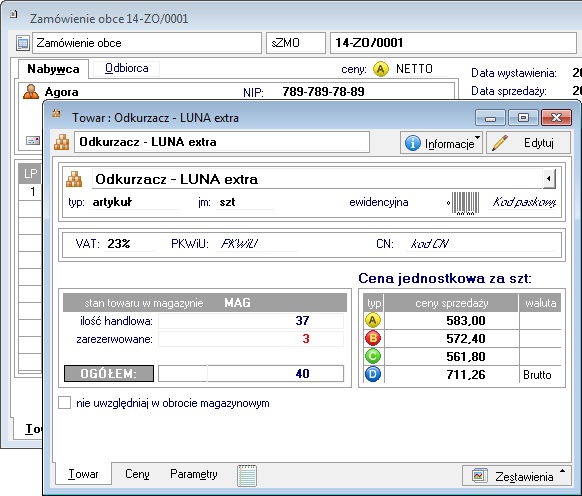The width and height of the screenshot is (582, 496).
Task: Select price type D blue circle icon
Action: (x=373, y=374)
